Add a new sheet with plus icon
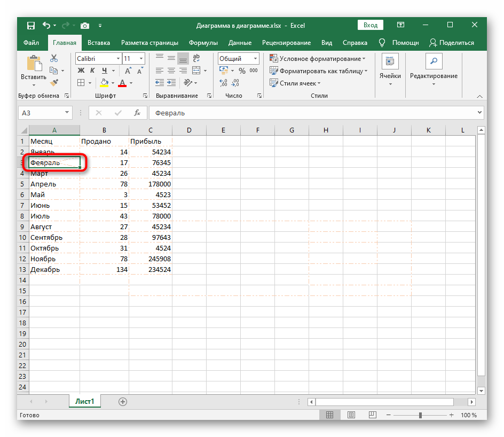This screenshot has height=437, width=504. [x=123, y=401]
